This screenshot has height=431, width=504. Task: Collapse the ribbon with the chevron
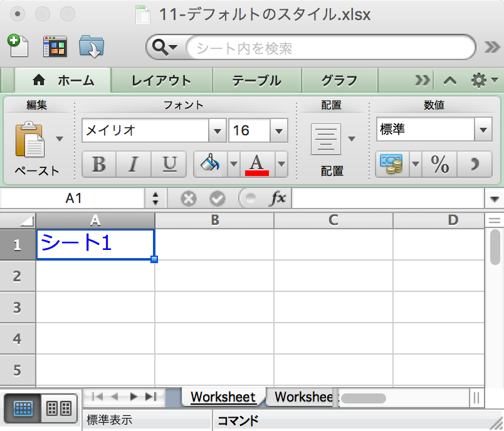(x=449, y=80)
